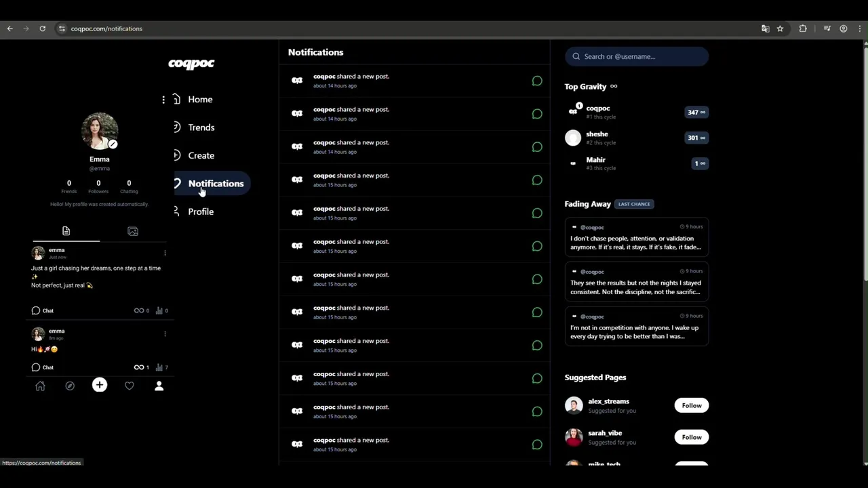Bookmark this page with the star icon
The image size is (868, 488).
(x=780, y=28)
